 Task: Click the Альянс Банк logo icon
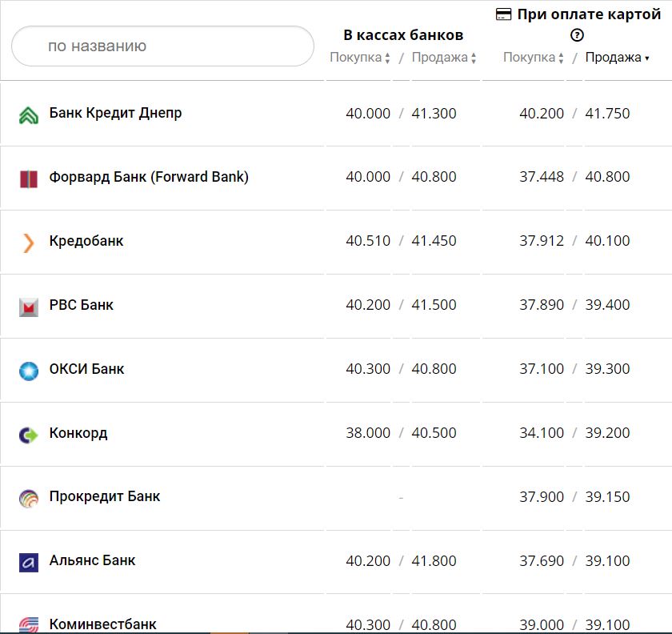click(29, 563)
